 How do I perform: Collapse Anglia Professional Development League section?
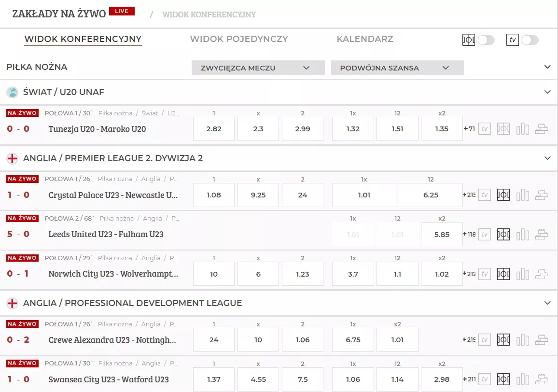[x=547, y=303]
